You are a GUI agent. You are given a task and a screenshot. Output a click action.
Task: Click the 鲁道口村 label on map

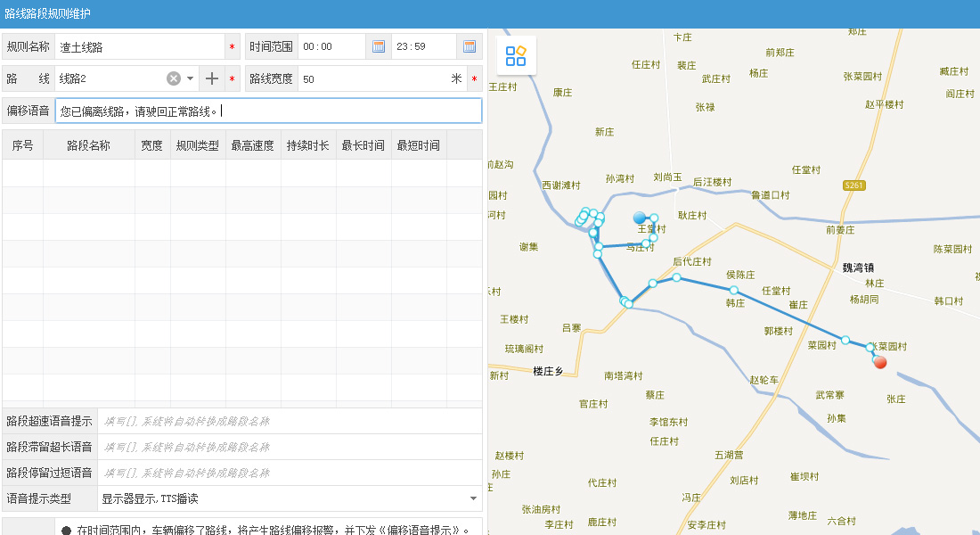(770, 195)
